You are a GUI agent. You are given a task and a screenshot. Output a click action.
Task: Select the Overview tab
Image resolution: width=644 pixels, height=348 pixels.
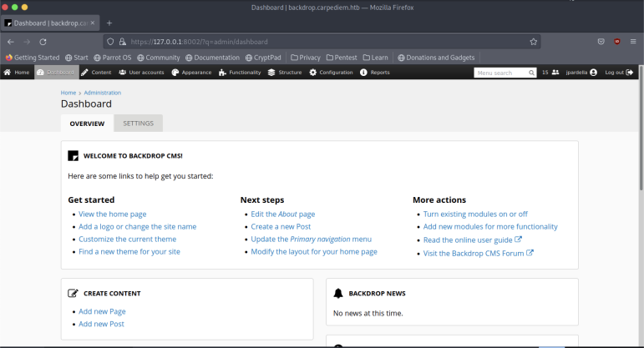[x=87, y=124]
